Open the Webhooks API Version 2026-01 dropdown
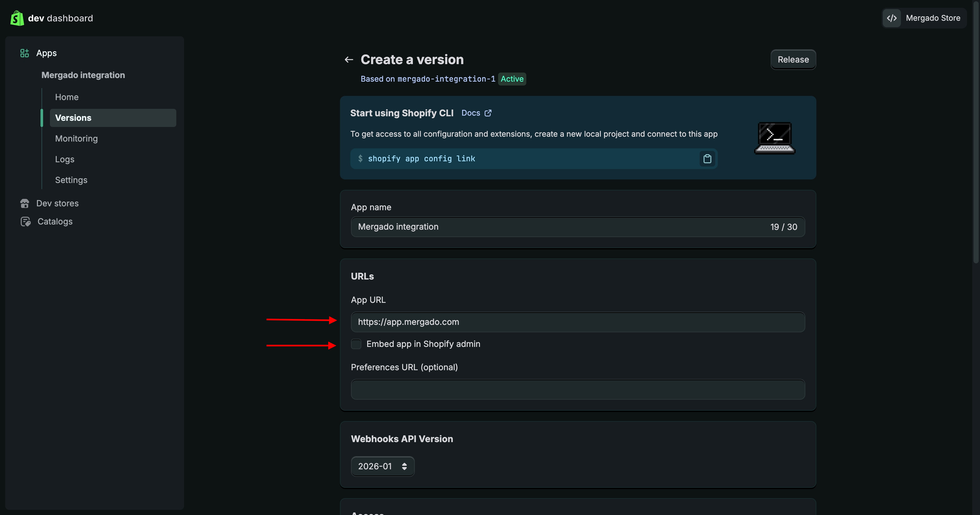980x515 pixels. pyautogui.click(x=382, y=466)
